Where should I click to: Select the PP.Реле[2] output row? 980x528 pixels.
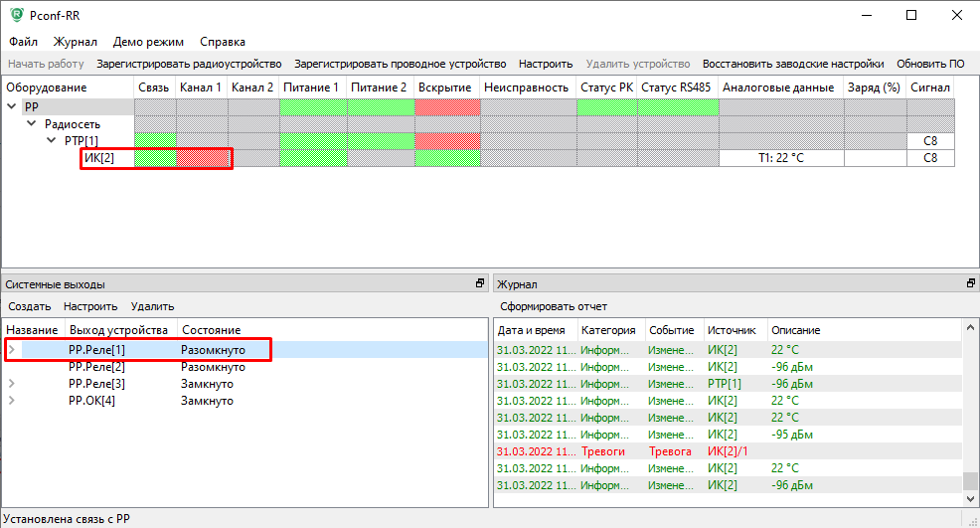pyautogui.click(x=96, y=367)
